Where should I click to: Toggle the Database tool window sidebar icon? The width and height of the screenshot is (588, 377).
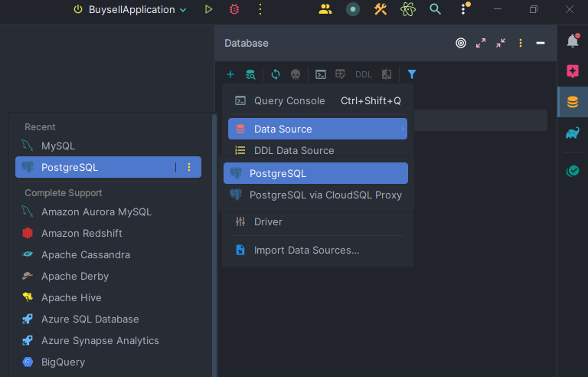573,102
